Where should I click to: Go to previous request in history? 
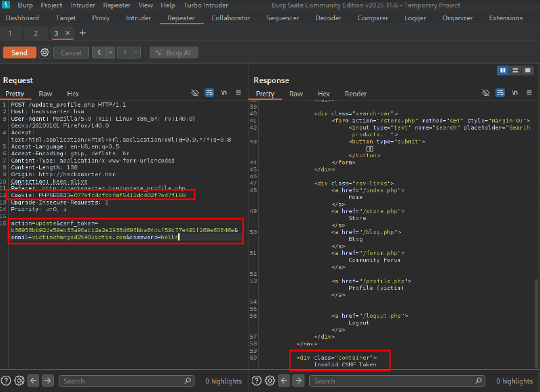click(x=99, y=53)
